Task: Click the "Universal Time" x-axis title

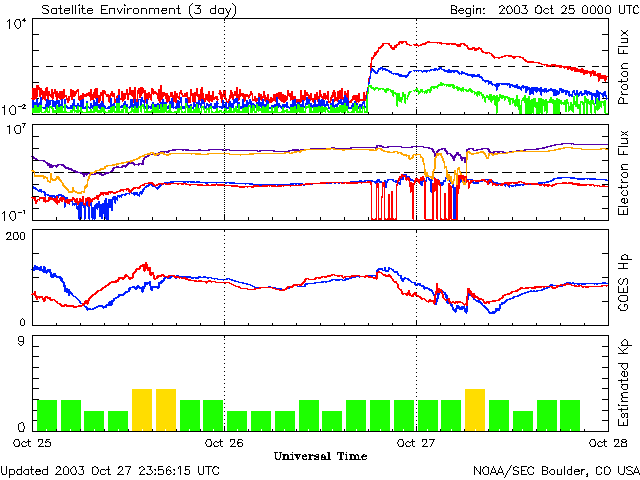Action: pyautogui.click(x=320, y=456)
